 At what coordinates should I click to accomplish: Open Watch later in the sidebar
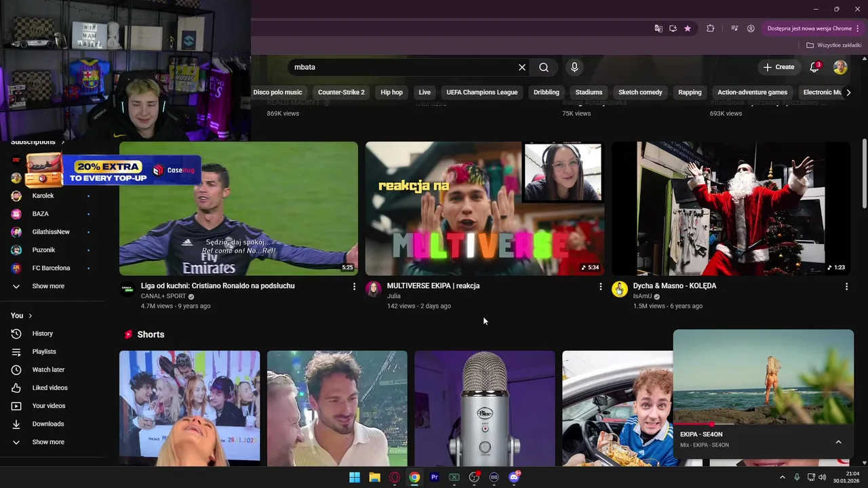pos(48,369)
